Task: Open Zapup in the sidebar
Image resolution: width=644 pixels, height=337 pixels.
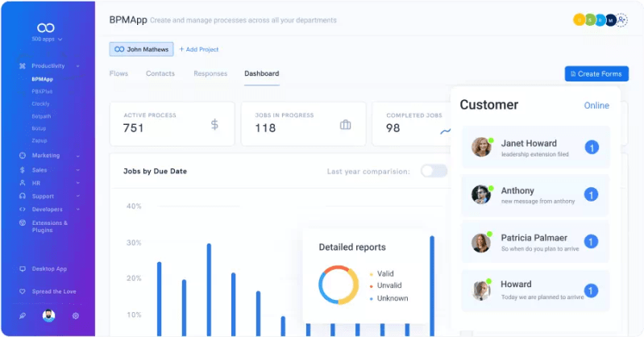Action: [39, 140]
